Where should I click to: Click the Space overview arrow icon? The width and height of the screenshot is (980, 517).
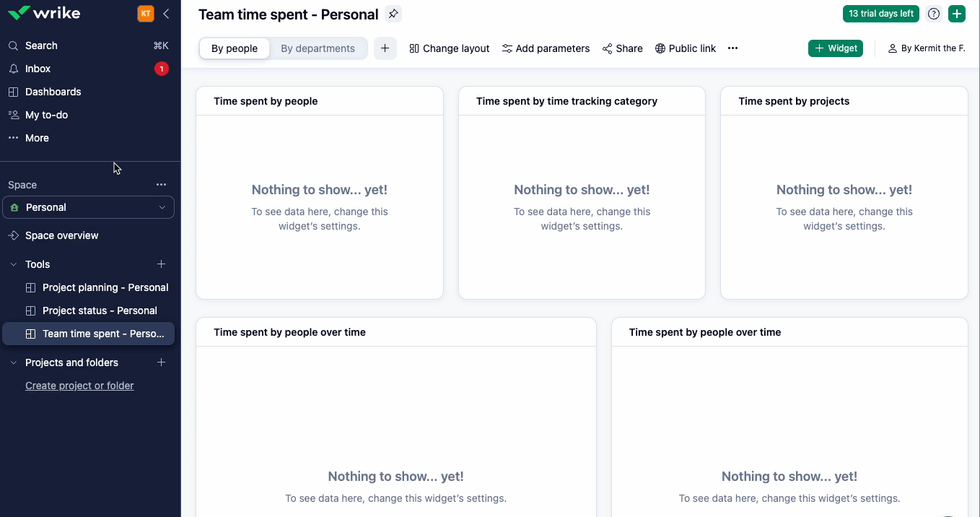tap(13, 235)
